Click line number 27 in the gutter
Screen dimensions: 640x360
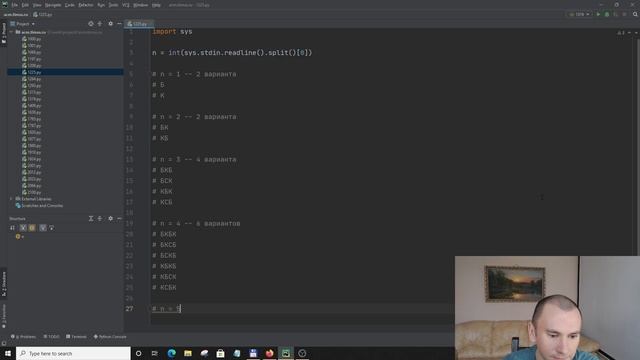click(129, 309)
